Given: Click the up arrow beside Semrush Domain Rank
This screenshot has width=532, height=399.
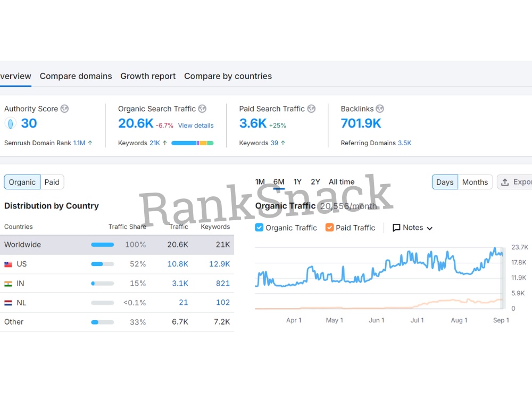Looking at the screenshot, I should [90, 143].
